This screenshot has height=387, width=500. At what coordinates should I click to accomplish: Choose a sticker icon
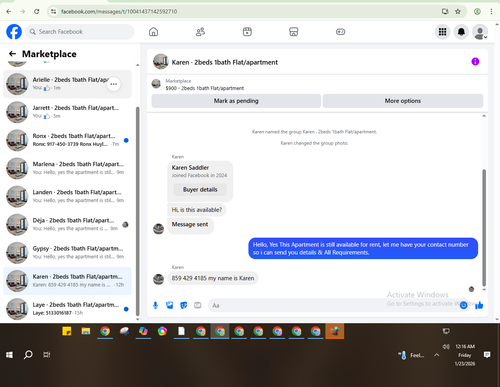(x=184, y=305)
